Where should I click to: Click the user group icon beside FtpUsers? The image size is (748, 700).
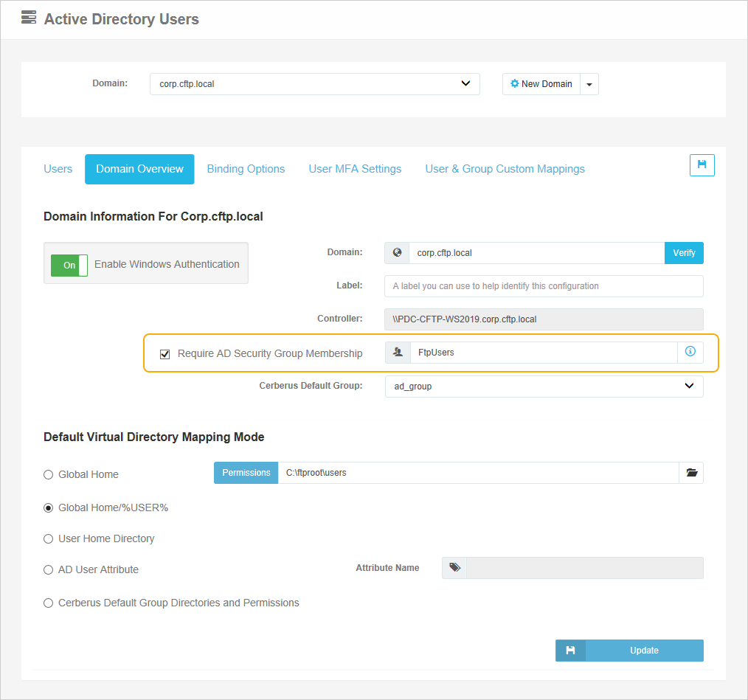click(398, 353)
